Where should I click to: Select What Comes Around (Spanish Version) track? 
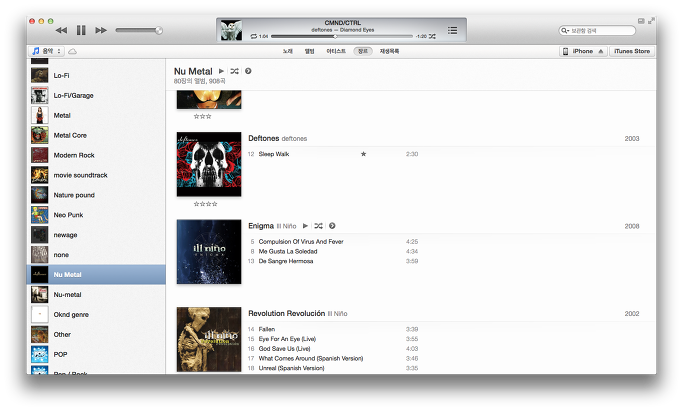pos(333,358)
